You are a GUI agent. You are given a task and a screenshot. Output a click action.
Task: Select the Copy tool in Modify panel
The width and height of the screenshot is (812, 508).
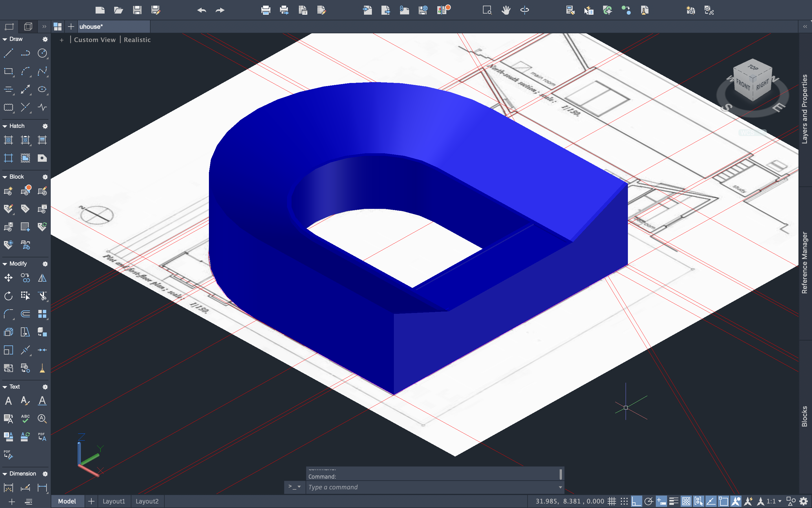25,278
